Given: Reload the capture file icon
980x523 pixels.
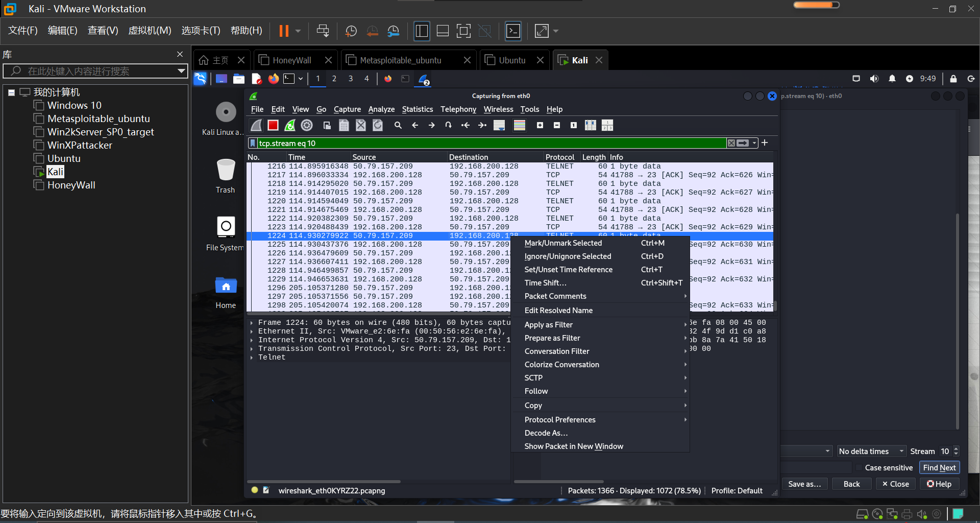Looking at the screenshot, I should pyautogui.click(x=378, y=125).
